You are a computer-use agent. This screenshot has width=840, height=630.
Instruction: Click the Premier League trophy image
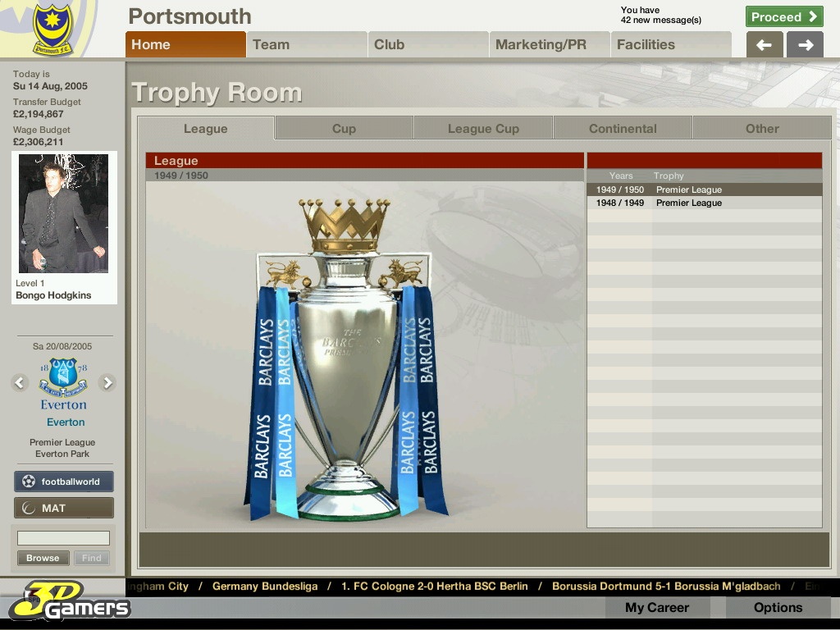coord(345,361)
